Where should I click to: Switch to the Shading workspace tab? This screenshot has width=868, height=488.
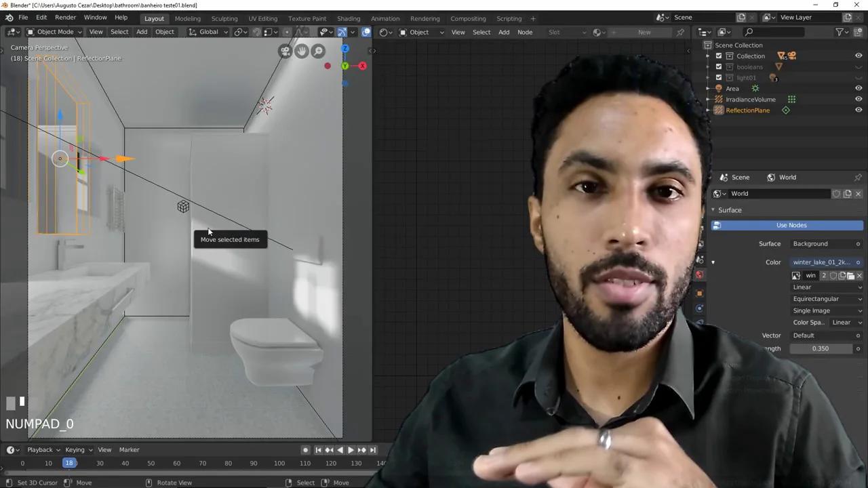coord(349,18)
